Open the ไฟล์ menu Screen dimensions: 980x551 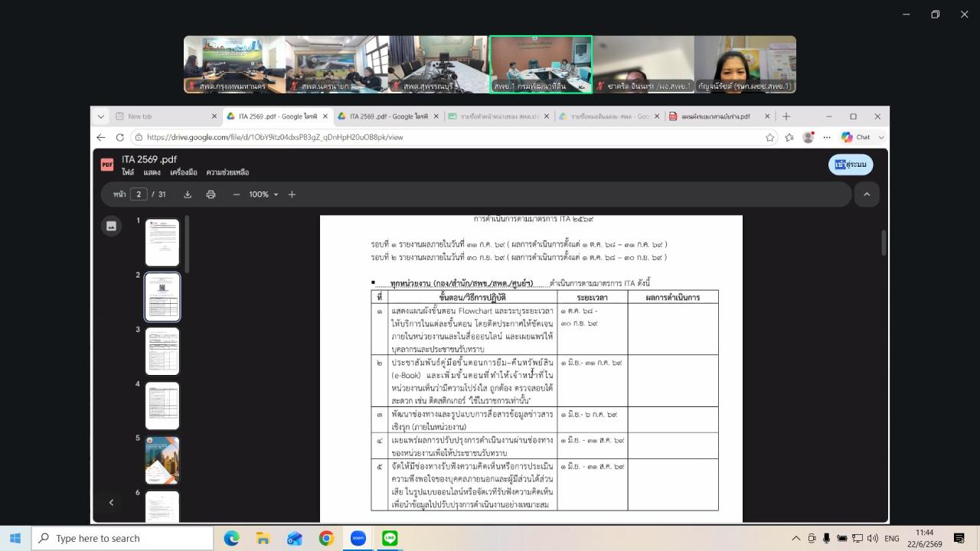[x=128, y=172]
